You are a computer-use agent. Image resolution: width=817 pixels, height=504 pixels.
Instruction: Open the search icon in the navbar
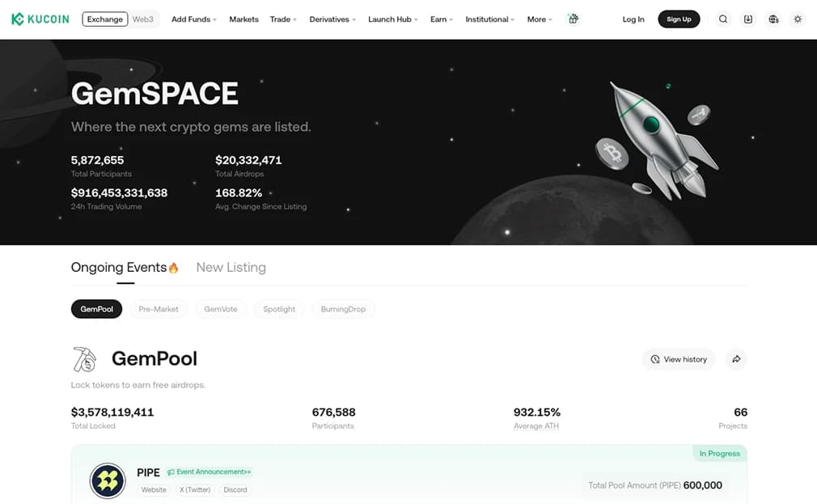722,19
